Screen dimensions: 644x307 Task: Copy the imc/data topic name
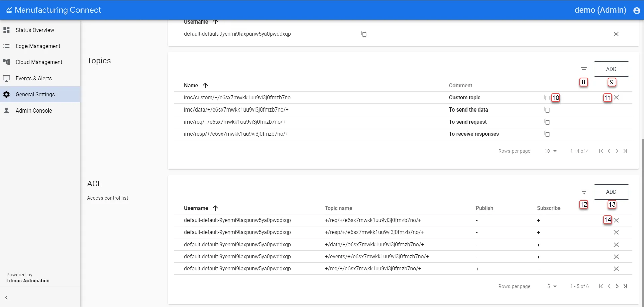[x=547, y=110]
